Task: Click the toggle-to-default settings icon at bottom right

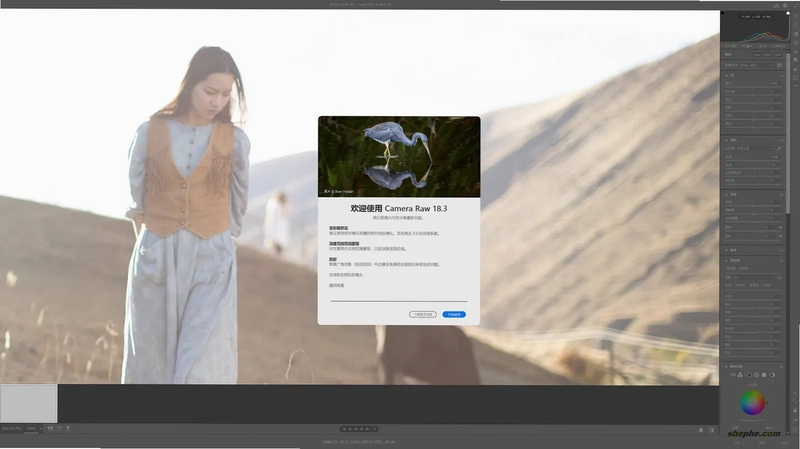Action: pos(711,430)
